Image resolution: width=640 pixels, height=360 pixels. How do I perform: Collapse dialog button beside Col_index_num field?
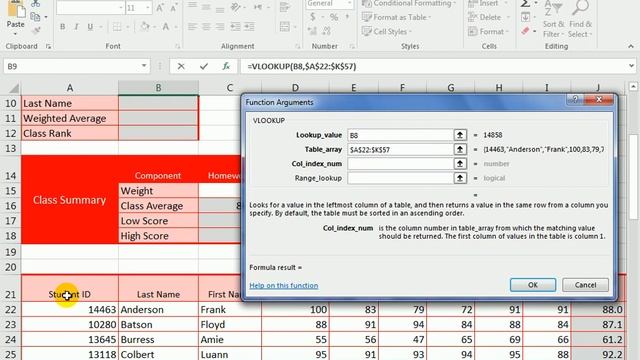[x=460, y=164]
